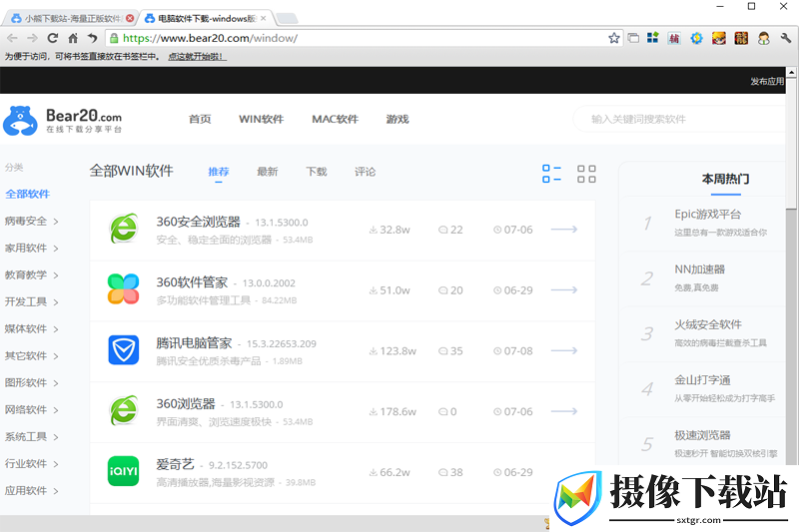Expand the 病毒安全 category
This screenshot has width=799, height=532.
pyautogui.click(x=32, y=221)
